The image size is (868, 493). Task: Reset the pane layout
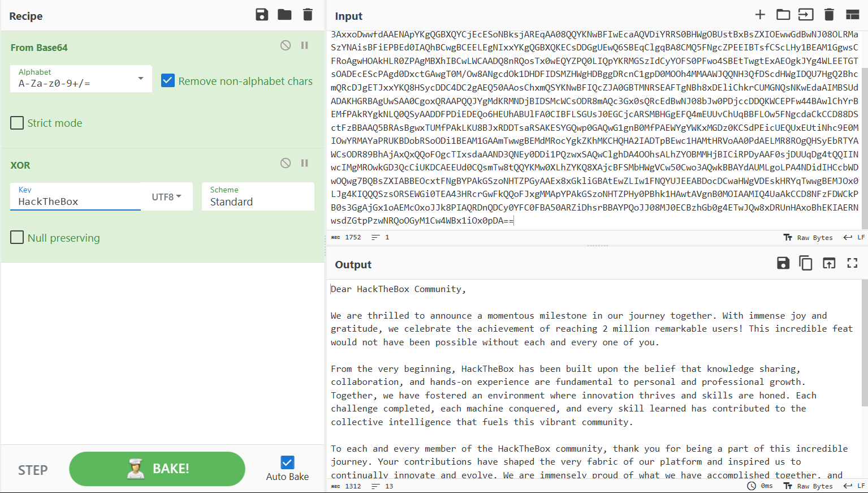[852, 15]
